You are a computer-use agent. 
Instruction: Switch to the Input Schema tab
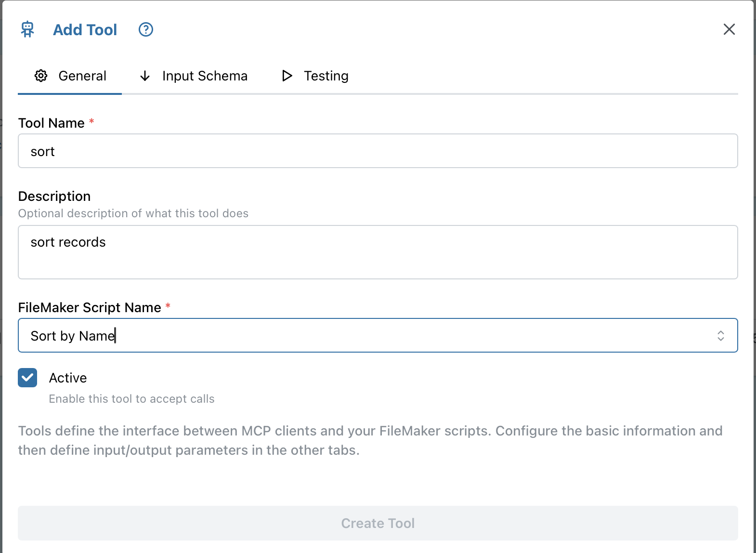[204, 76]
